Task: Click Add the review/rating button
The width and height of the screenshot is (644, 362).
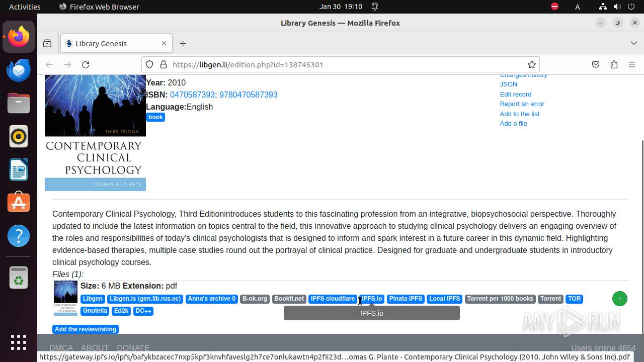Action: click(86, 329)
